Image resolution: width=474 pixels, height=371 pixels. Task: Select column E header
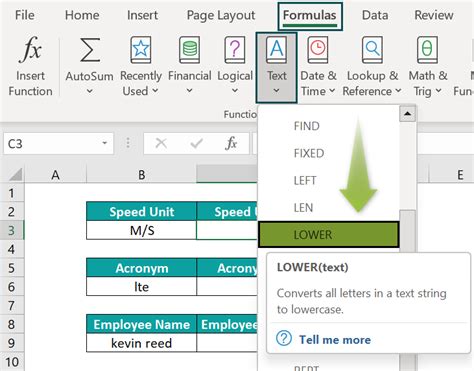[x=460, y=175]
